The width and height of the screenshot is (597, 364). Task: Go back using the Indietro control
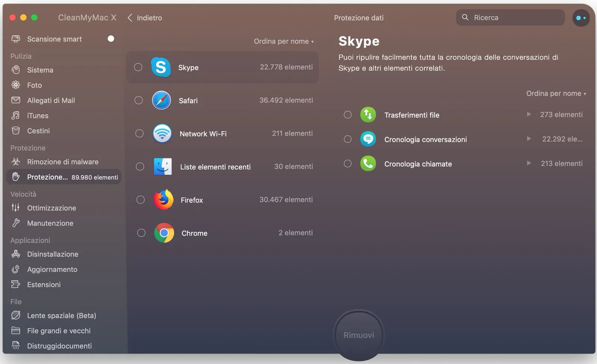[x=145, y=18]
